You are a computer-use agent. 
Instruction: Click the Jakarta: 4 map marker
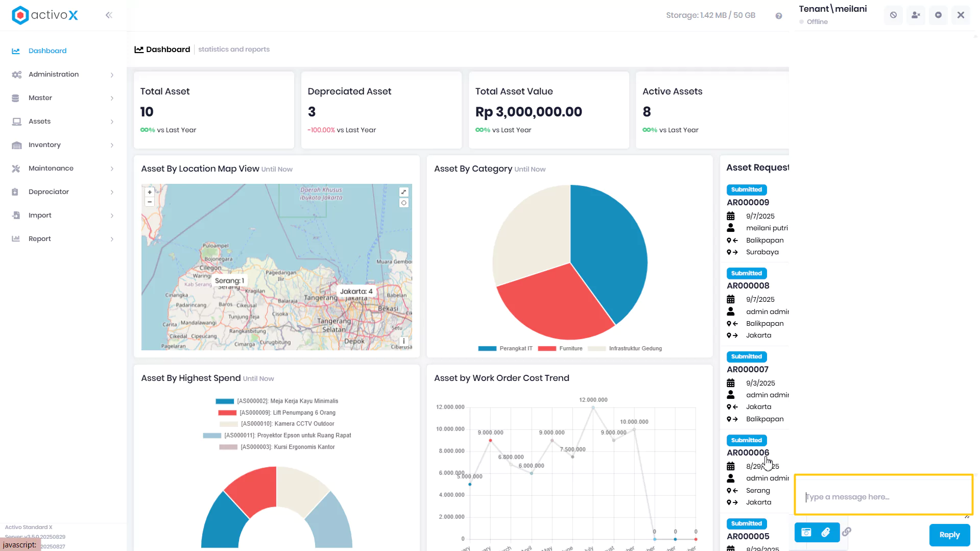(356, 292)
